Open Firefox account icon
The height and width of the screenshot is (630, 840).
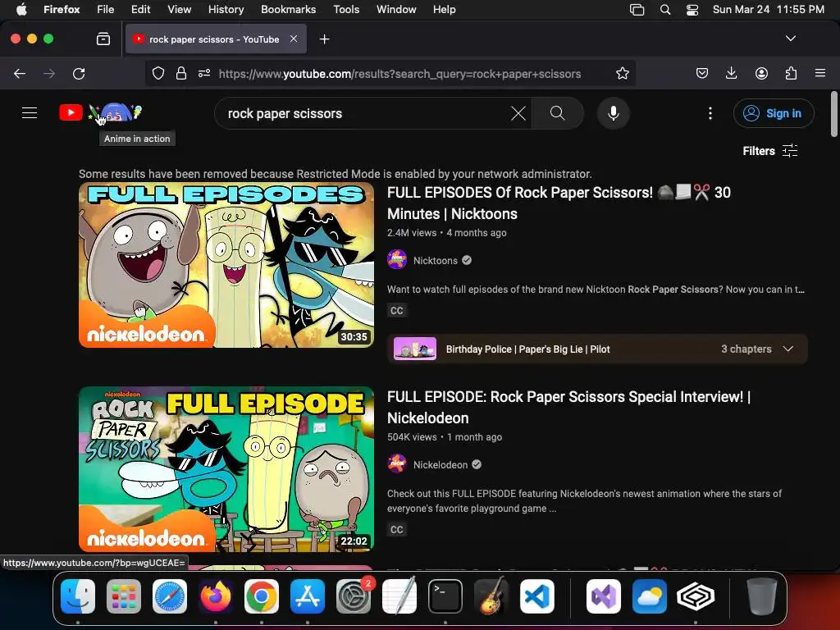[x=761, y=73]
